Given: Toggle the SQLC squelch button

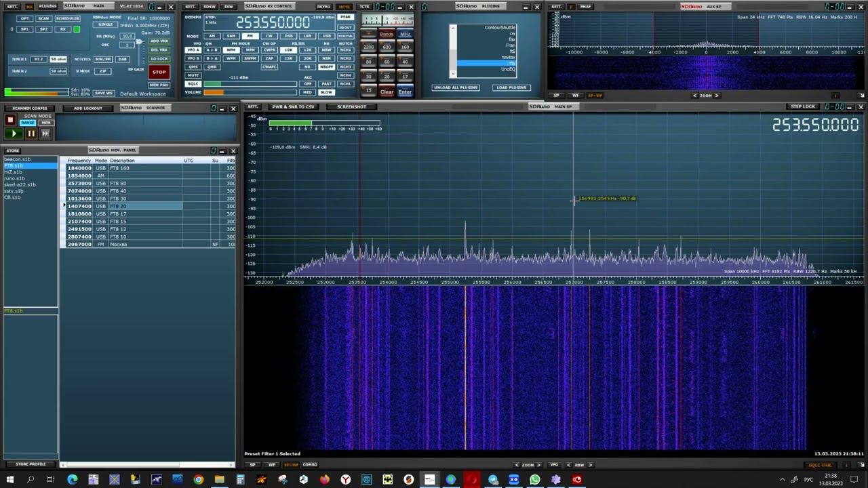Looking at the screenshot, I should click(x=193, y=83).
